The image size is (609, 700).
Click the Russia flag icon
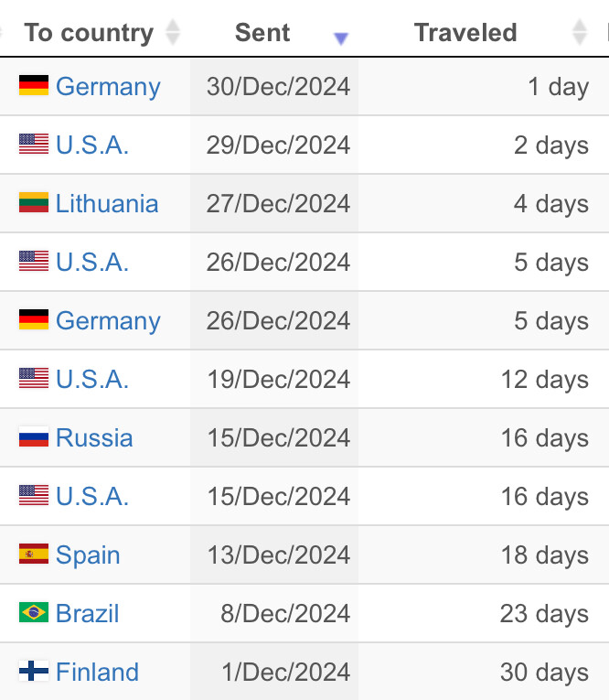34,437
